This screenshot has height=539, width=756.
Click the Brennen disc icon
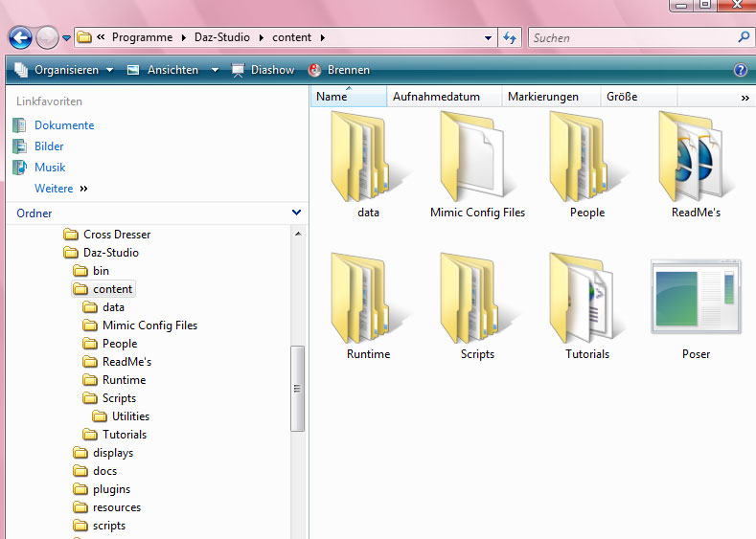pos(315,70)
